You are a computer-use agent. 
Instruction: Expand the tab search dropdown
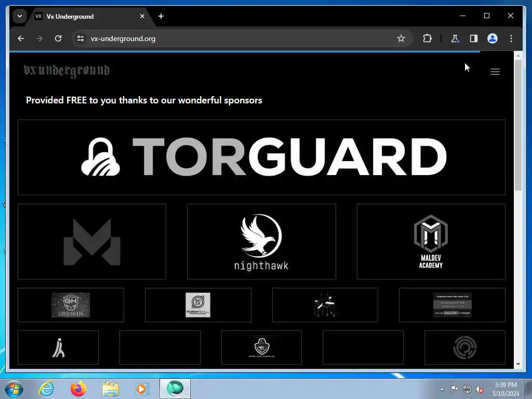point(20,16)
